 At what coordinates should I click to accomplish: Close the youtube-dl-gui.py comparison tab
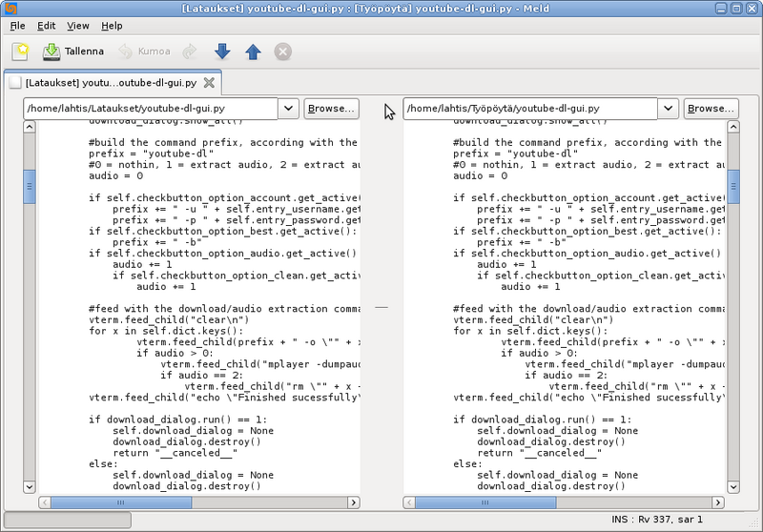click(x=210, y=83)
